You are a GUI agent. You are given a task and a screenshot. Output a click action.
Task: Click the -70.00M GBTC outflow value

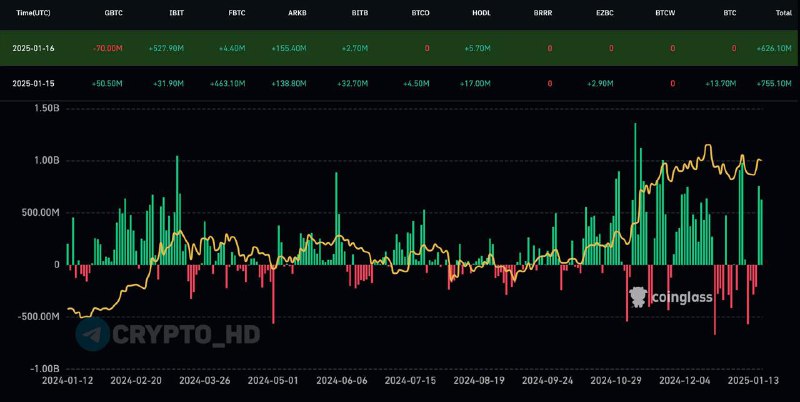pos(108,48)
